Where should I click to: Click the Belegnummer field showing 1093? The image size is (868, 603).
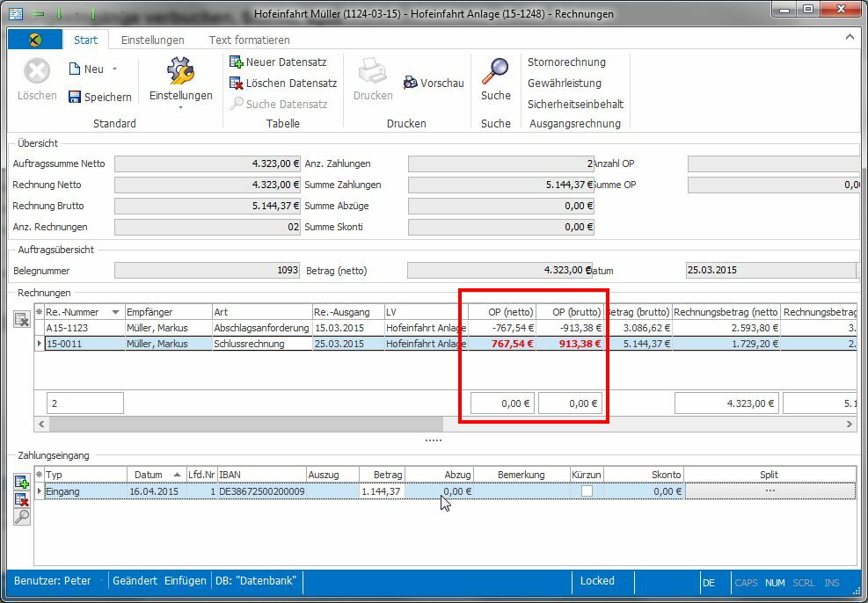point(207,271)
